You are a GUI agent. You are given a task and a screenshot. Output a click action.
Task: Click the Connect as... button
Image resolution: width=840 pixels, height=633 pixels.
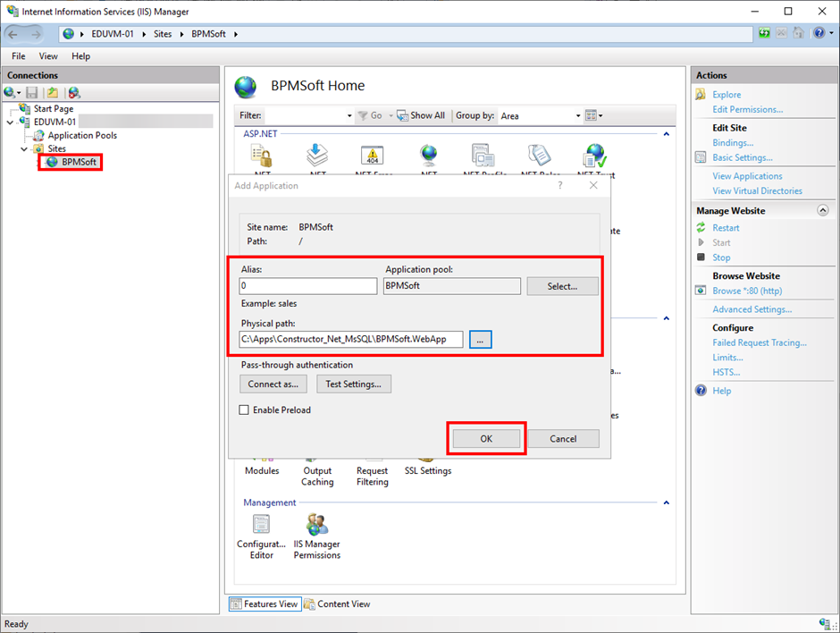[273, 384]
